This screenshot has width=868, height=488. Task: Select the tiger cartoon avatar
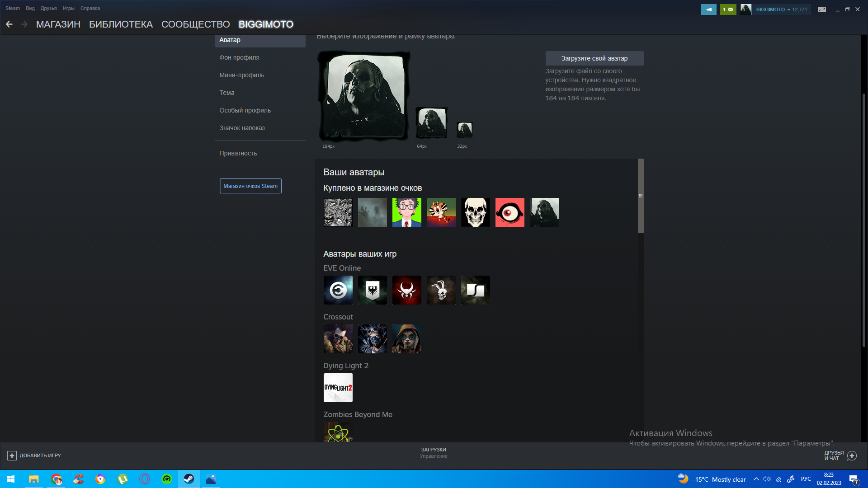click(441, 212)
